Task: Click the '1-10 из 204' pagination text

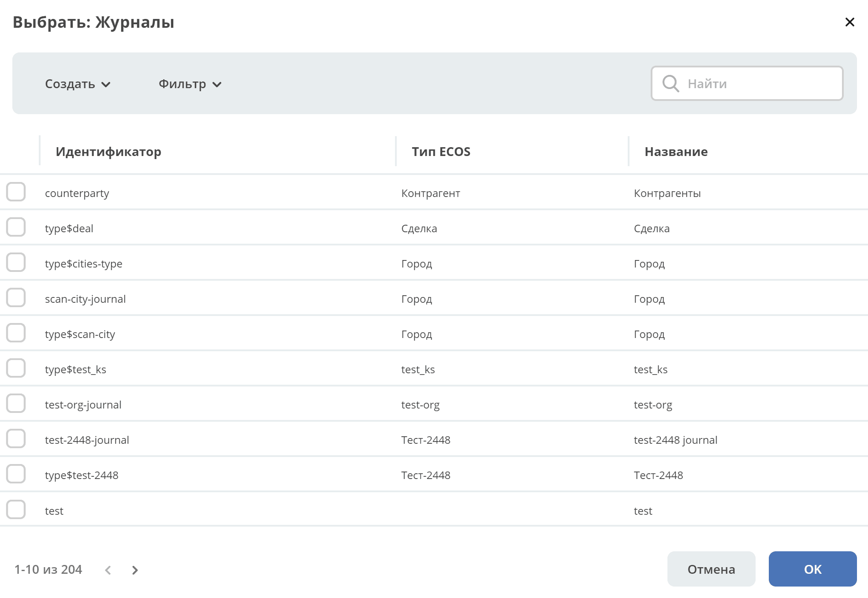Action: pos(48,569)
